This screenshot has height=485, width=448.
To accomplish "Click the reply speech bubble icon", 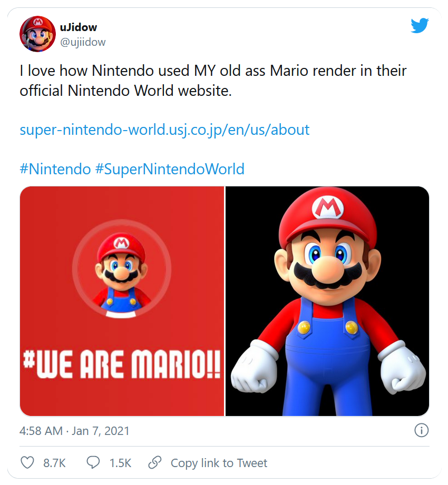I will (x=93, y=462).
